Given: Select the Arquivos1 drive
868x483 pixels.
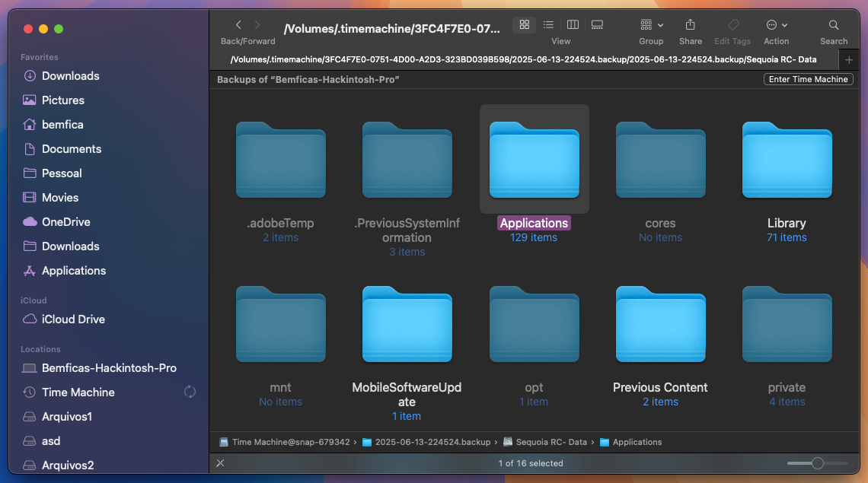Looking at the screenshot, I should click(57, 417).
